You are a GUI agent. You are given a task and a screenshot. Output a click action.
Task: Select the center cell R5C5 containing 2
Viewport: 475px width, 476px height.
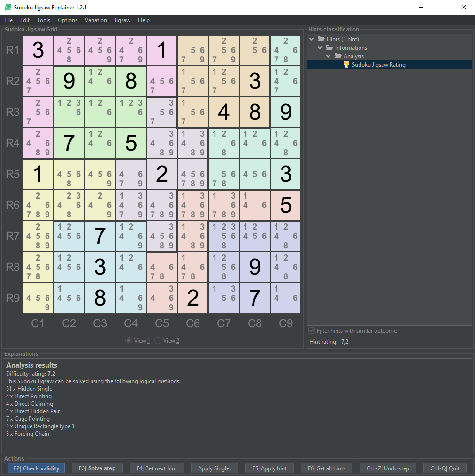pos(162,174)
